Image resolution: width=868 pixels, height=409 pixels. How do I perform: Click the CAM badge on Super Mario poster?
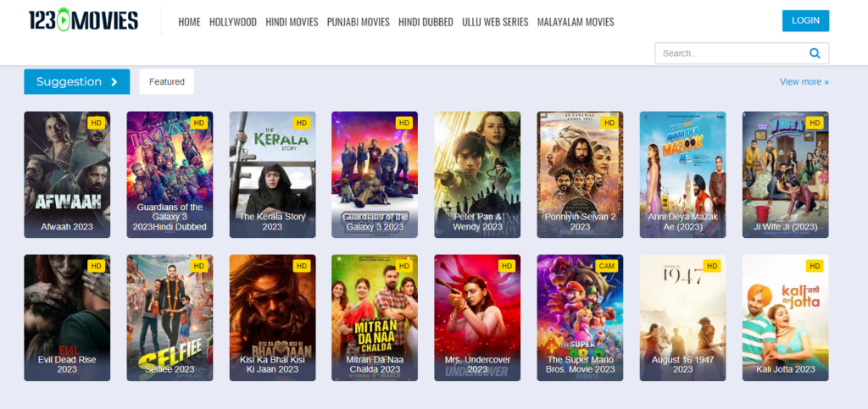pos(605,266)
